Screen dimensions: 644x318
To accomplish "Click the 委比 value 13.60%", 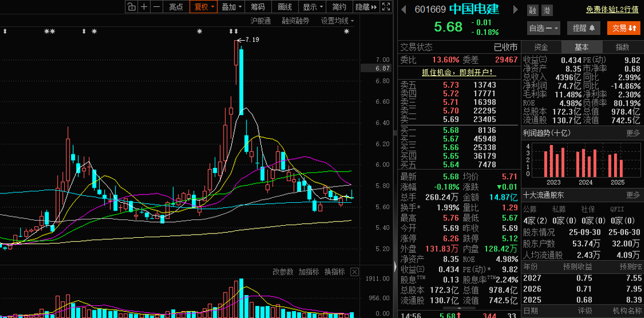I will coord(446,60).
